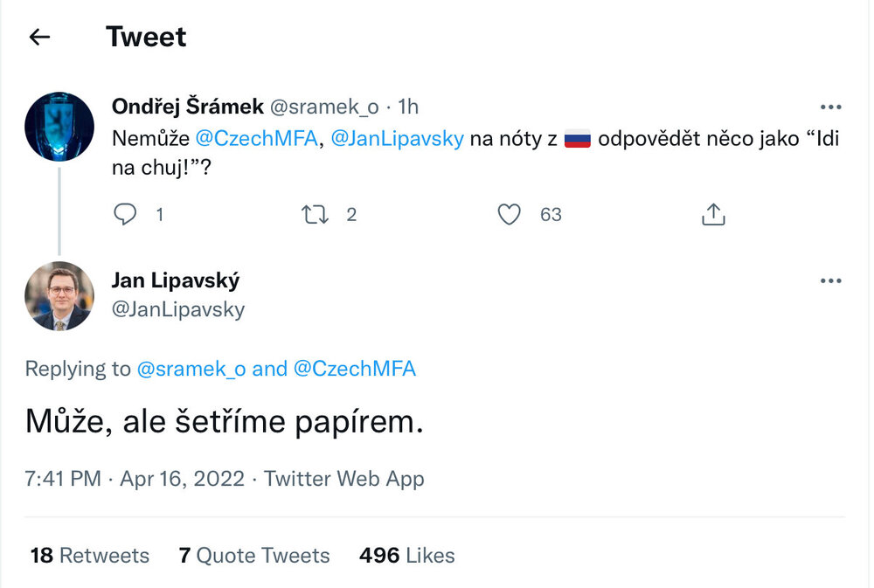View the 496 Likes list
Viewport: 874px width, 588px height.
point(406,556)
